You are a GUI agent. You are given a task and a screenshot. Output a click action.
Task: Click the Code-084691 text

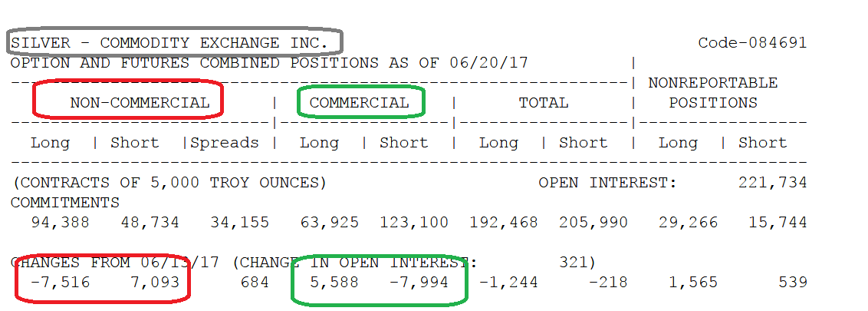(x=752, y=43)
